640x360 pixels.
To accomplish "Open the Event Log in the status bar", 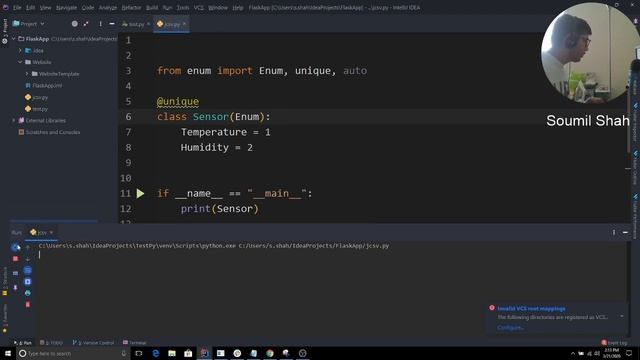I will (x=614, y=343).
